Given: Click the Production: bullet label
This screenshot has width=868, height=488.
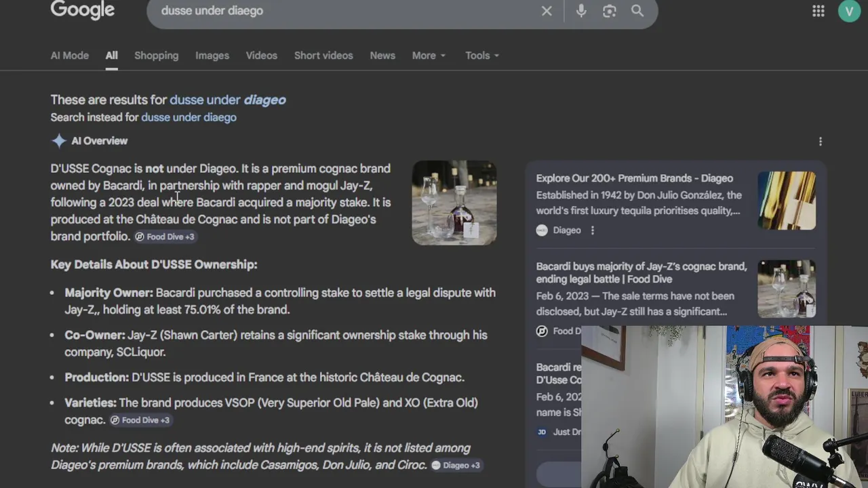Looking at the screenshot, I should click(97, 377).
